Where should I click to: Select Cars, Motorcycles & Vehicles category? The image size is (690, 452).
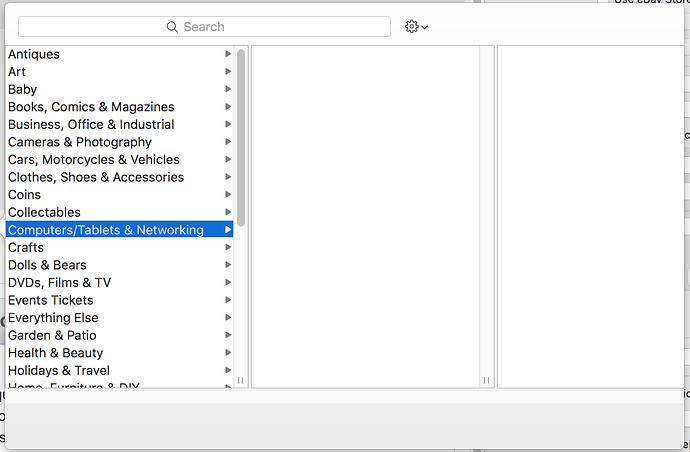[119, 159]
